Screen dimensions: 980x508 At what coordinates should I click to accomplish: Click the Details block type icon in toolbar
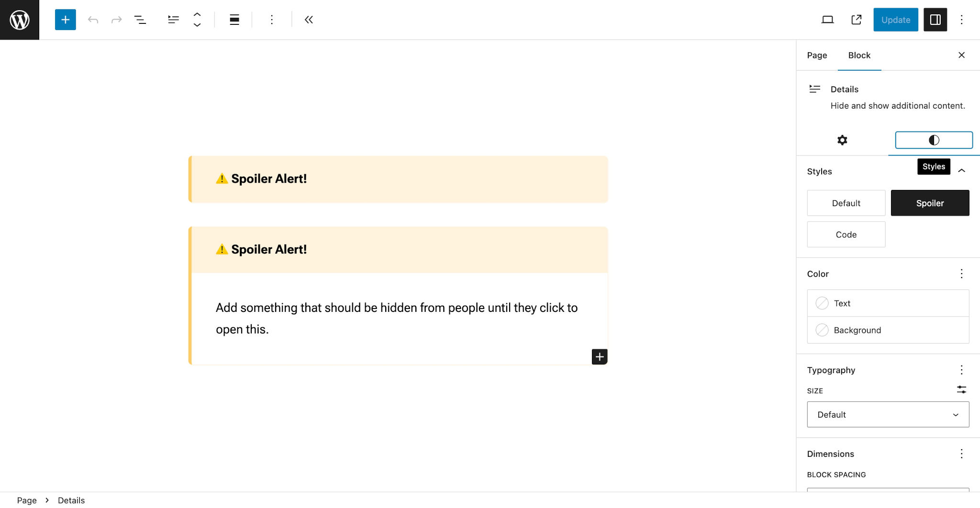coord(173,20)
